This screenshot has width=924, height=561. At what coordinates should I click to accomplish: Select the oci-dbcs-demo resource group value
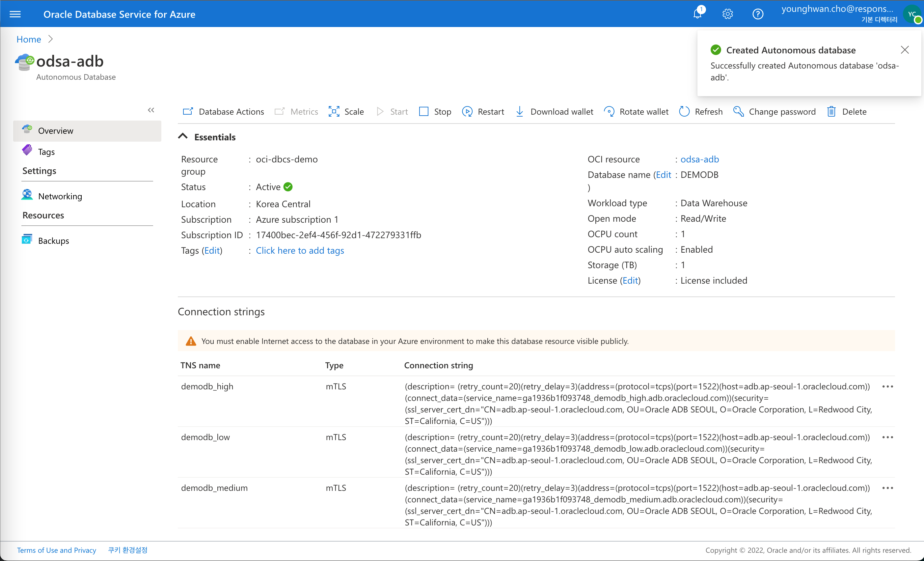coord(287,159)
